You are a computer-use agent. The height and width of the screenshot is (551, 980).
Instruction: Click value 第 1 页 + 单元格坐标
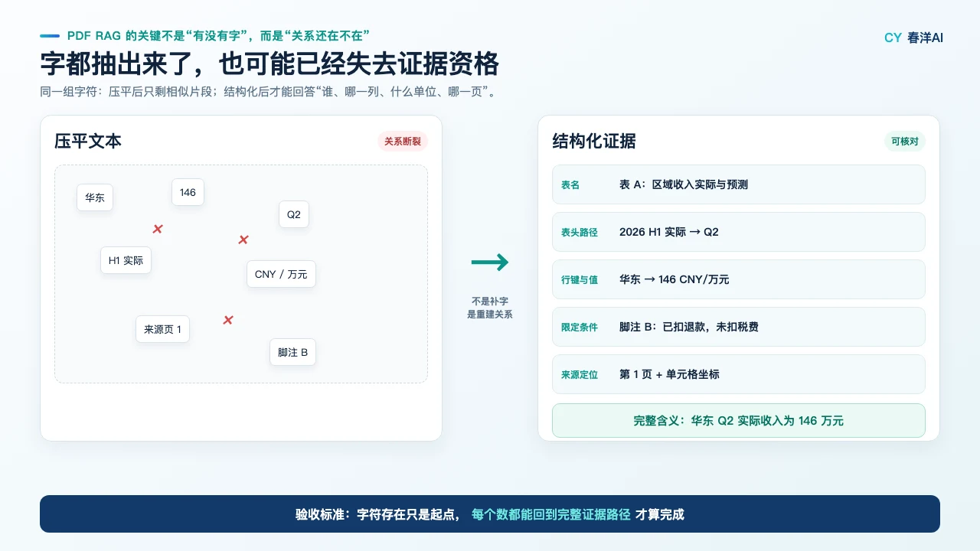669,374
